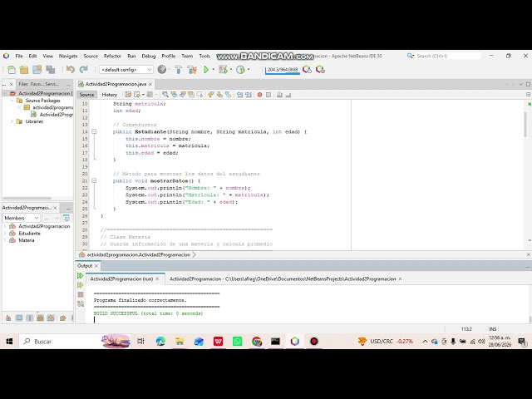532x399 pixels.
Task: Expand the Materia node in Navigator
Action: click(5, 240)
